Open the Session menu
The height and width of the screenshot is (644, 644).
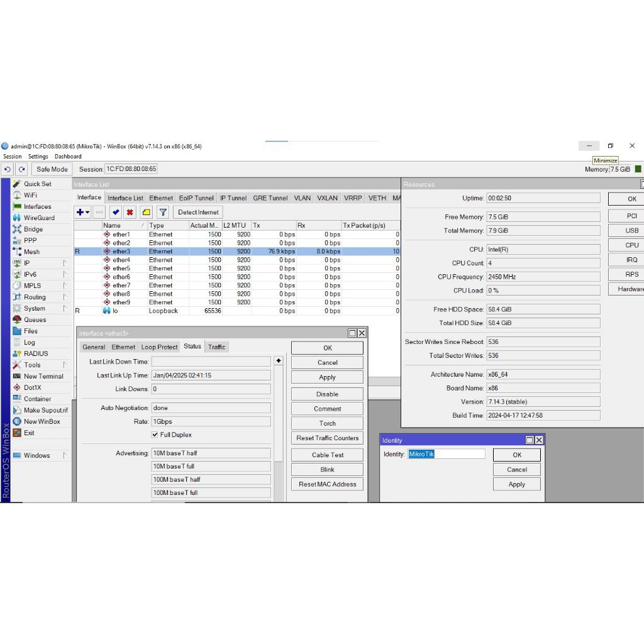tap(13, 157)
